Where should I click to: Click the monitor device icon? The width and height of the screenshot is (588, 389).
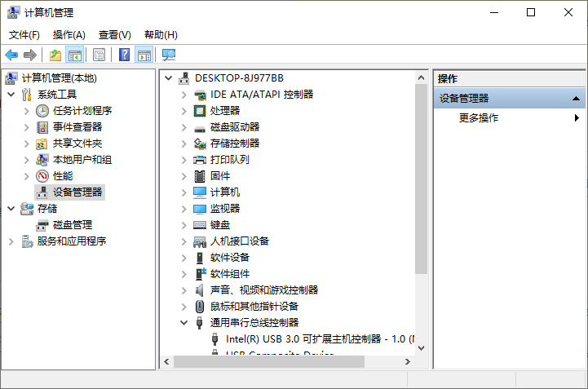tap(200, 209)
